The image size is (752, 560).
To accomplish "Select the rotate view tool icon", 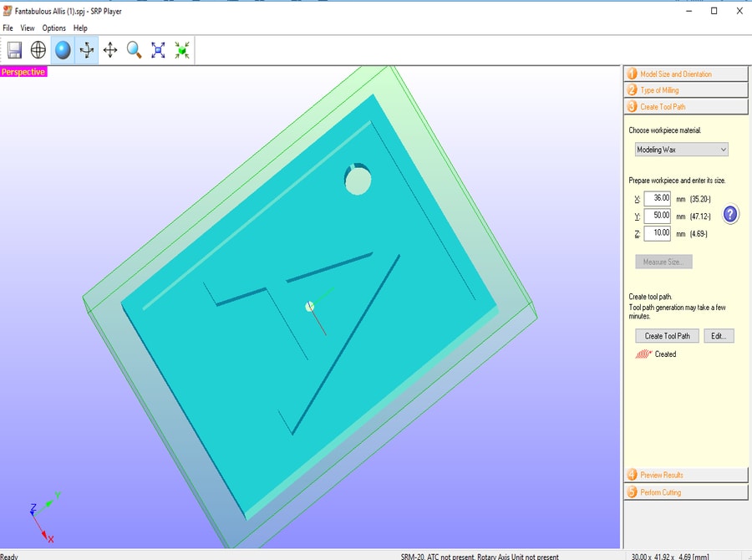I will point(87,50).
